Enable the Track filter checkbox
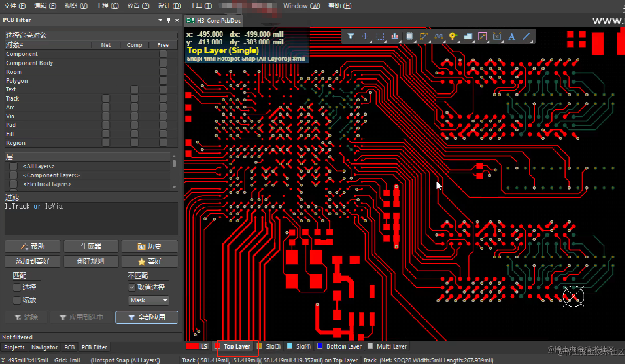 tap(106, 98)
